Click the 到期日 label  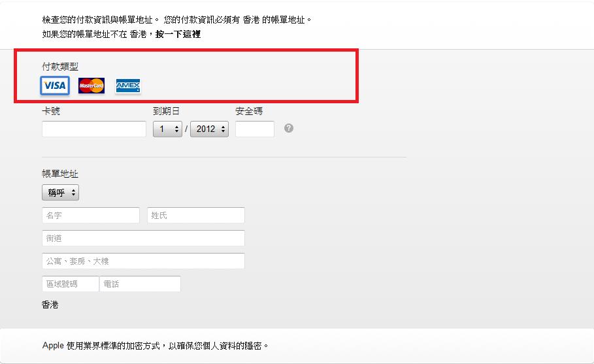166,111
